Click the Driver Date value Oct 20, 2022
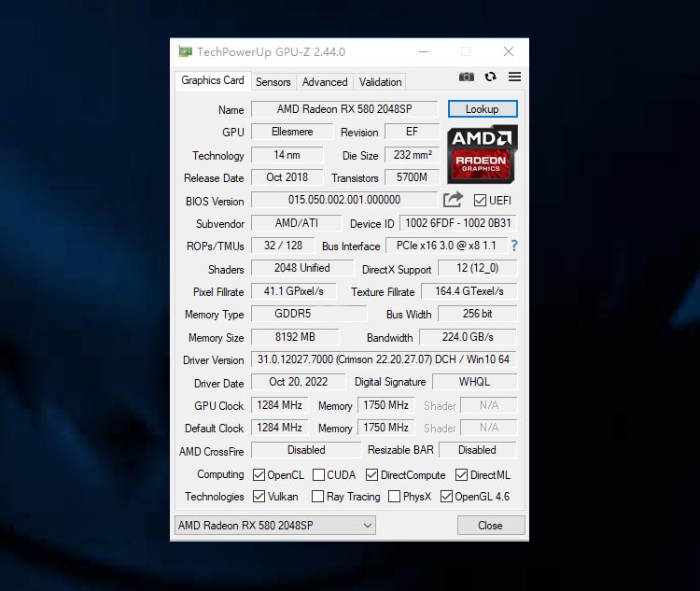 click(299, 382)
